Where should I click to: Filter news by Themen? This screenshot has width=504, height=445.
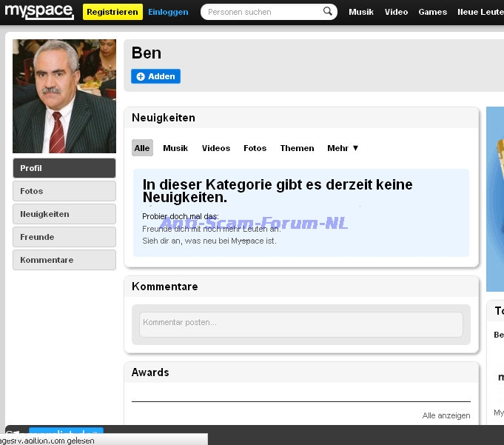[297, 148]
